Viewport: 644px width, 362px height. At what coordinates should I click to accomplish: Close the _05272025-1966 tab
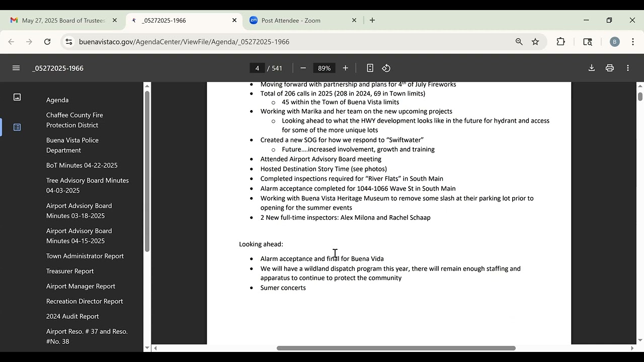coord(234,21)
